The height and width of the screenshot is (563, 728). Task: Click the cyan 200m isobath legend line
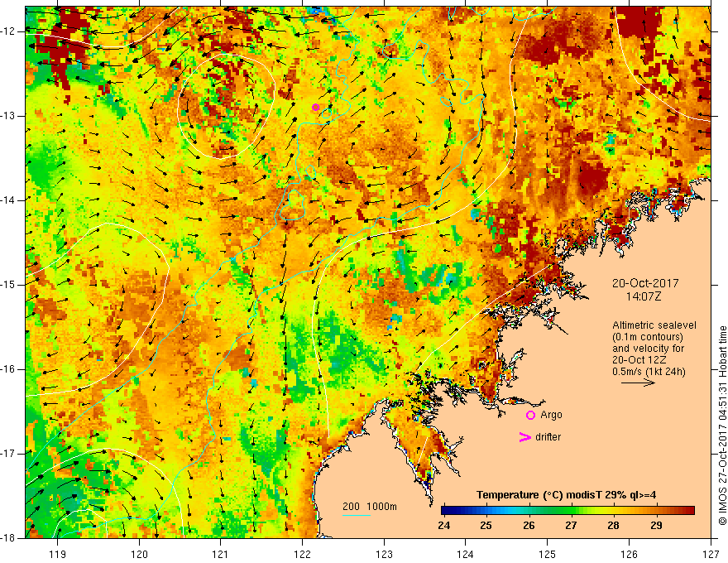[357, 516]
